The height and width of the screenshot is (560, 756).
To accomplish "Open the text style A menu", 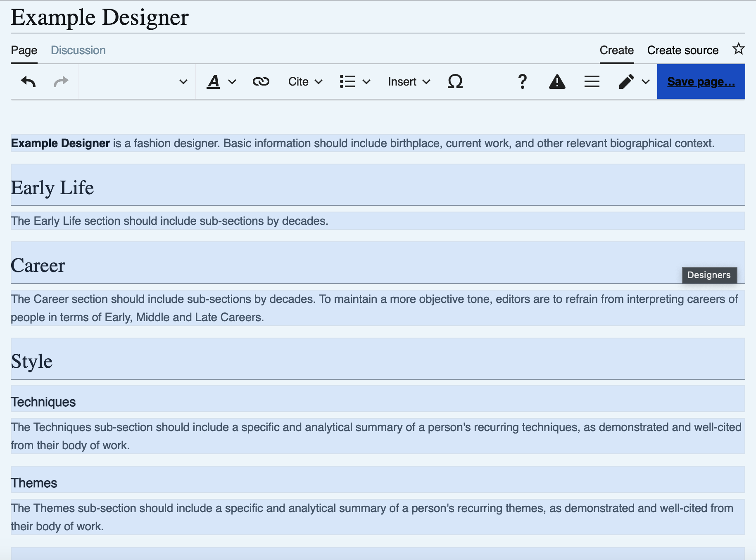I will click(x=213, y=81).
